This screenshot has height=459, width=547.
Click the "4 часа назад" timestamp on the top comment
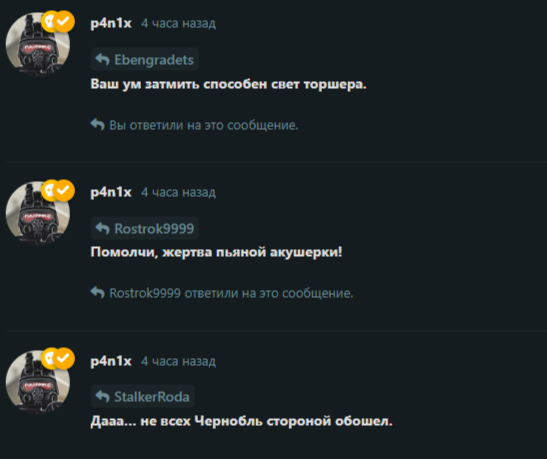(178, 23)
